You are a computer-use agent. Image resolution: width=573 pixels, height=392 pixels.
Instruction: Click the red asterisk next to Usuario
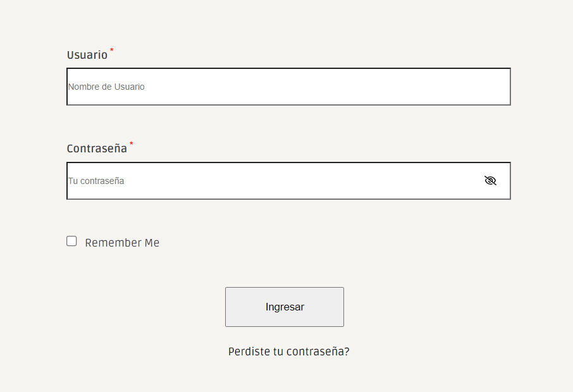[x=112, y=50]
